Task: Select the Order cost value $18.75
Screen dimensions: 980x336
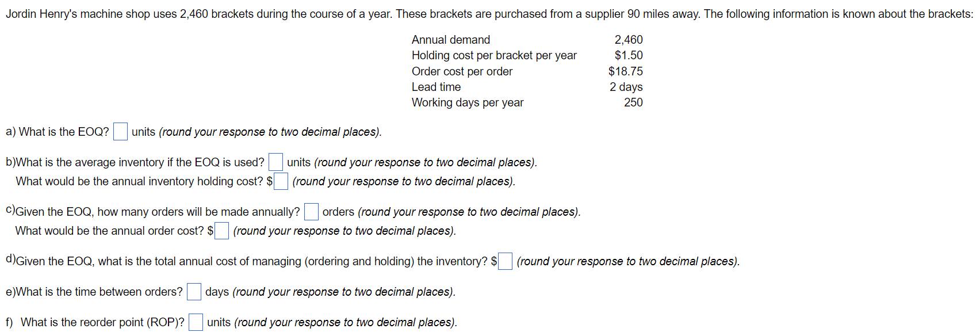Action: click(626, 71)
